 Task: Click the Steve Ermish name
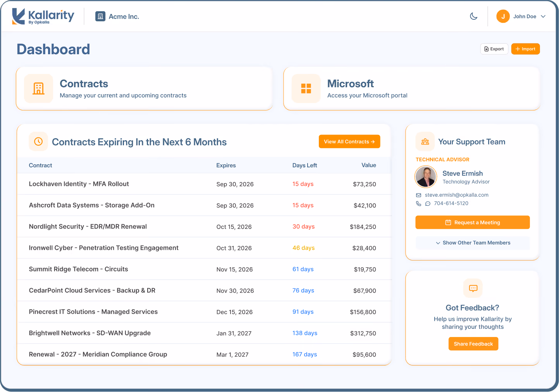click(463, 174)
